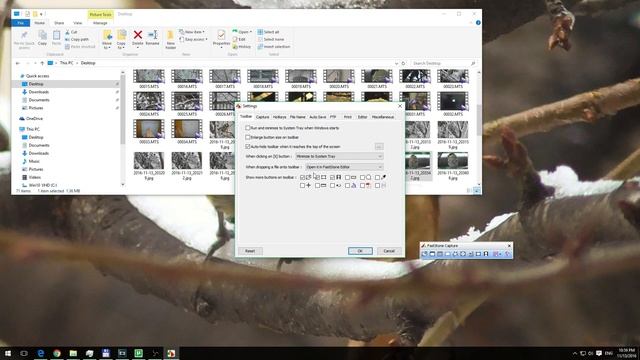Toggle the Screen Recorder button checkbox in Settings
The width and height of the screenshot is (640, 360).
332,178
